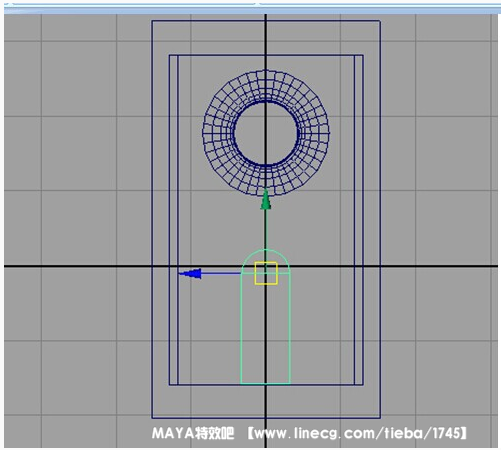
Task: Click the blue Z-axis move arrow
Action: click(x=191, y=274)
